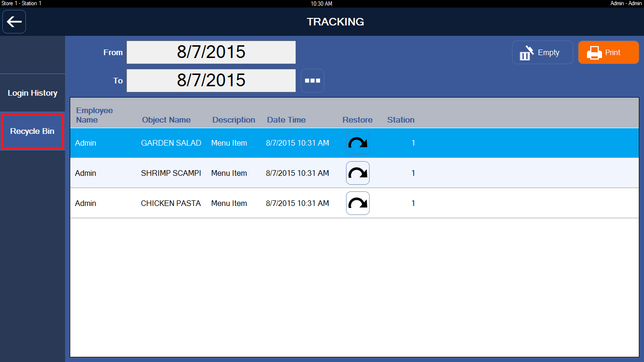
Task: Sort by Employee Name column
Action: click(94, 115)
